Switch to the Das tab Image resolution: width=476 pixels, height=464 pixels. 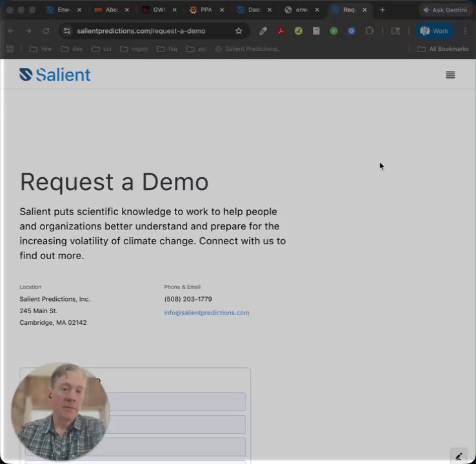248,10
